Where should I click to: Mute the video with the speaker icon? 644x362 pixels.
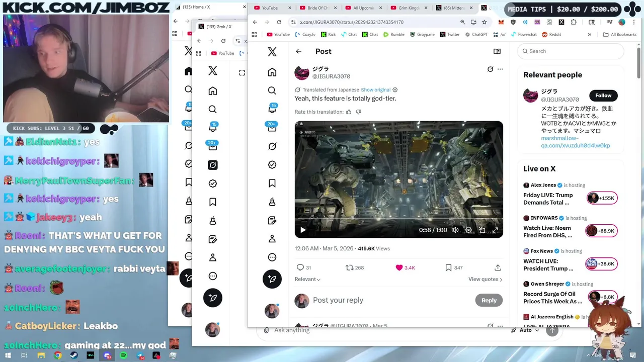pos(455,230)
